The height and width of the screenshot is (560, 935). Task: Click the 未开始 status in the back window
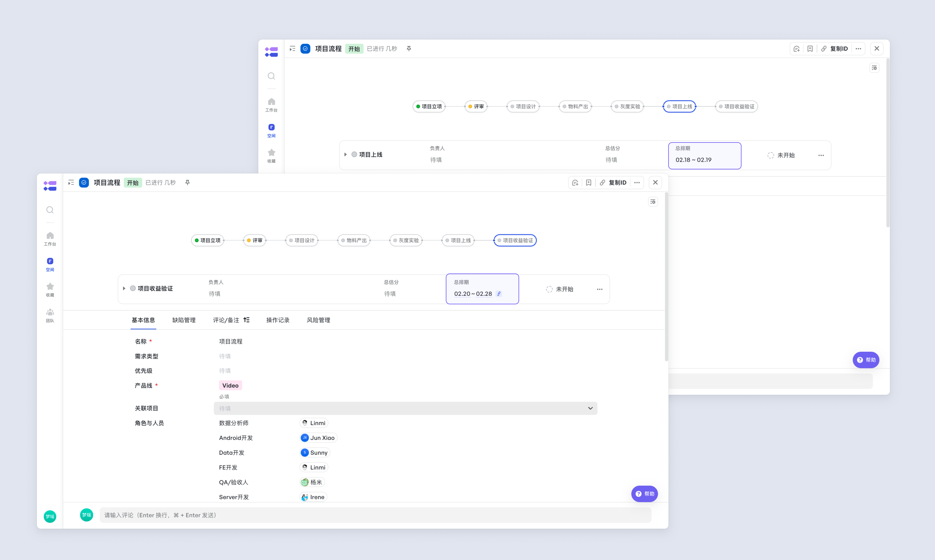point(781,155)
